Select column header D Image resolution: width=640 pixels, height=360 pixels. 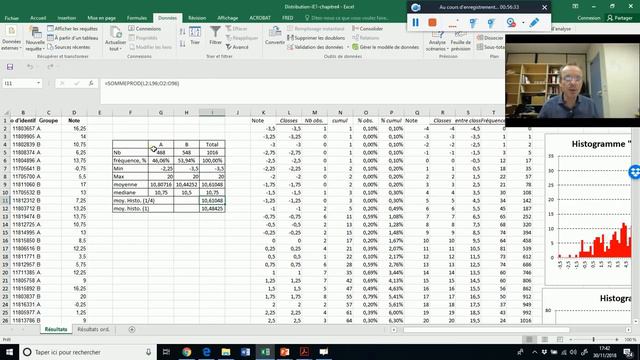(x=74, y=113)
